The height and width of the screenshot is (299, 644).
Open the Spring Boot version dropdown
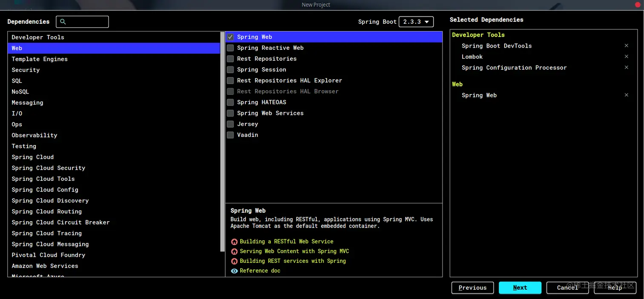click(416, 22)
